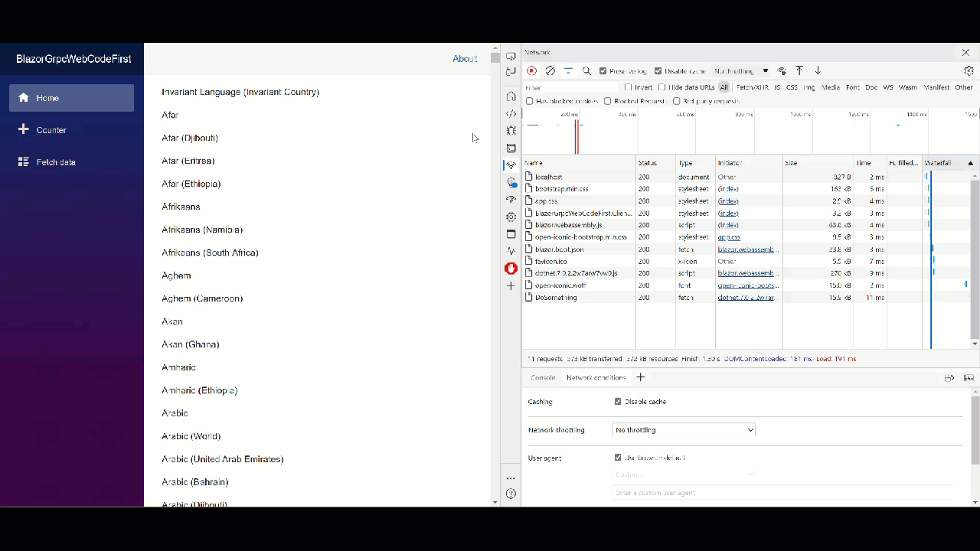
Task: Add a tool with the activity bar plus
Action: 511,285
